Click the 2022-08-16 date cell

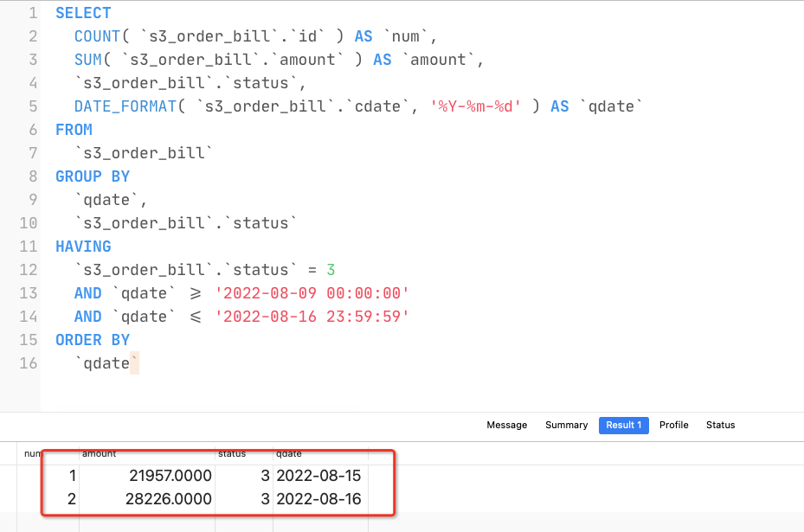click(x=318, y=499)
